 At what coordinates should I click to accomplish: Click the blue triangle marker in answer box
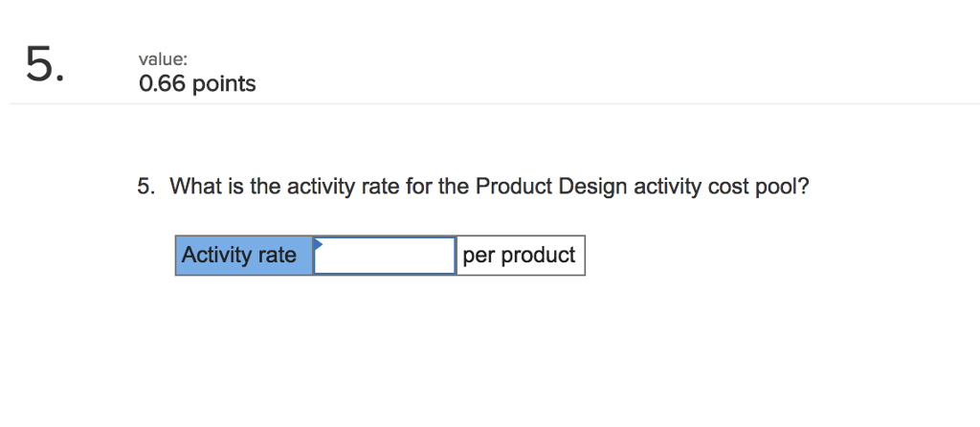(319, 243)
